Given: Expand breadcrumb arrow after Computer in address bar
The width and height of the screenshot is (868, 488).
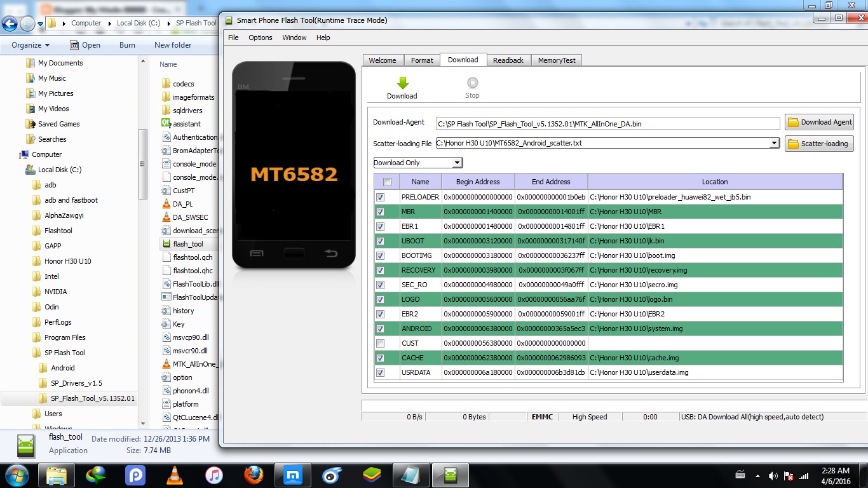Looking at the screenshot, I should [x=107, y=23].
